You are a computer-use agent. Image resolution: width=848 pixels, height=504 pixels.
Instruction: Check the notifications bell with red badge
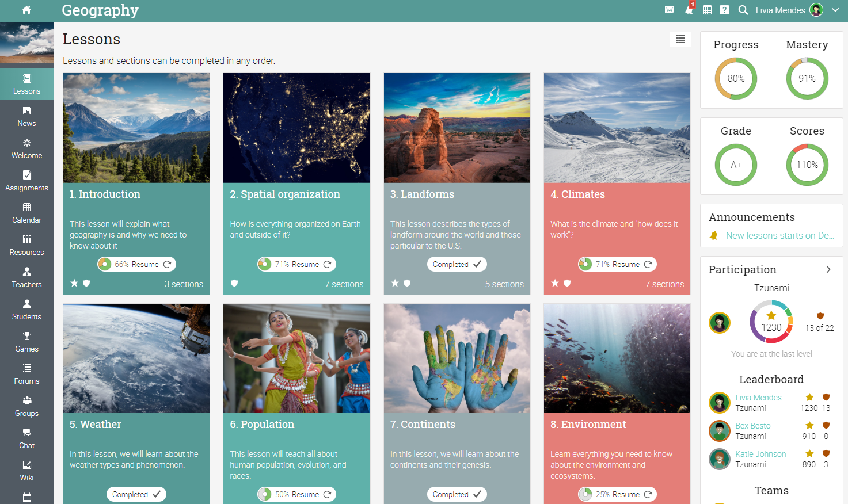coord(689,10)
